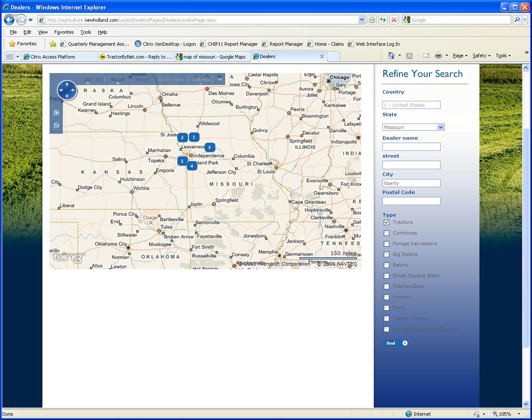Click dealer pin number 5 on map
The width and height of the screenshot is (532, 420).
209,147
